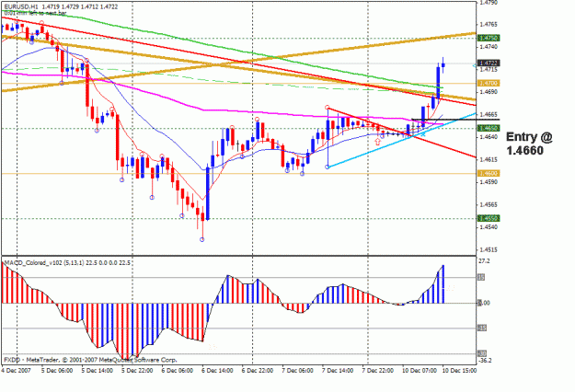Click the last blue MACD histogram bar
This screenshot has height=392, width=575.
(443, 284)
